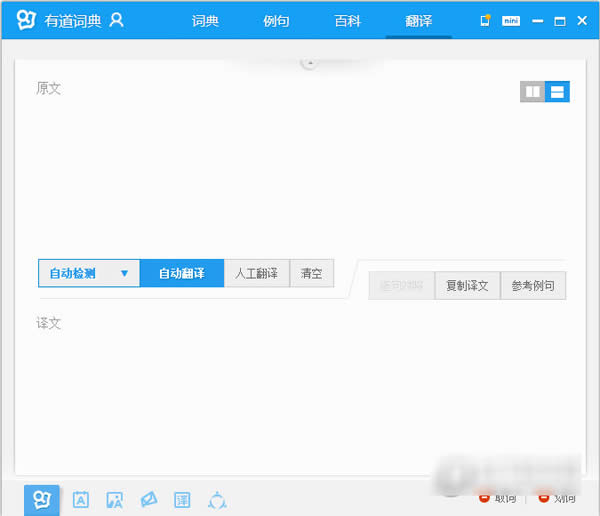Toggle side-by-side column layout
The image size is (600, 516).
(x=532, y=91)
